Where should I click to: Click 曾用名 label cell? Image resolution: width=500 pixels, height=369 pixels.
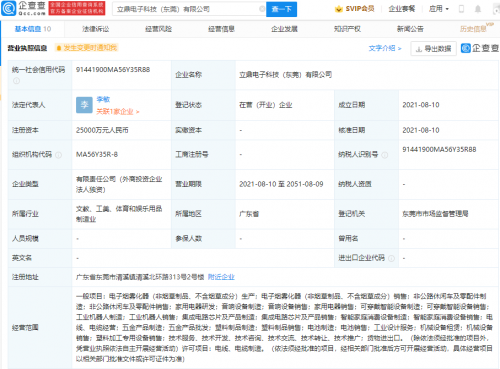(366, 239)
